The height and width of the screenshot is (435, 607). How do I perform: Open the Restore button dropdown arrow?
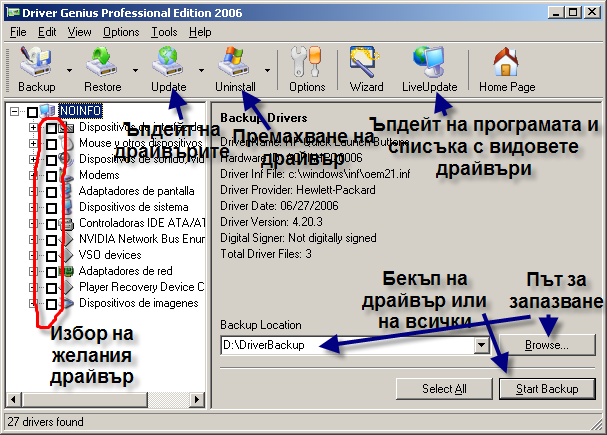click(x=135, y=70)
